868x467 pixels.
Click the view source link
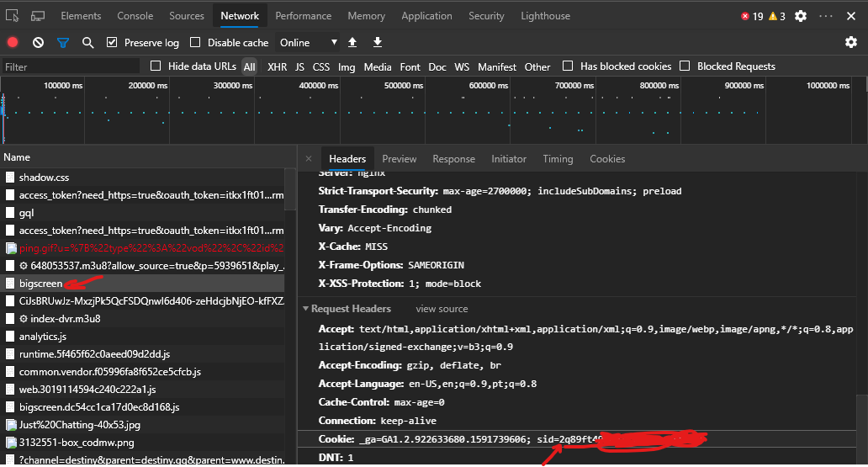442,309
